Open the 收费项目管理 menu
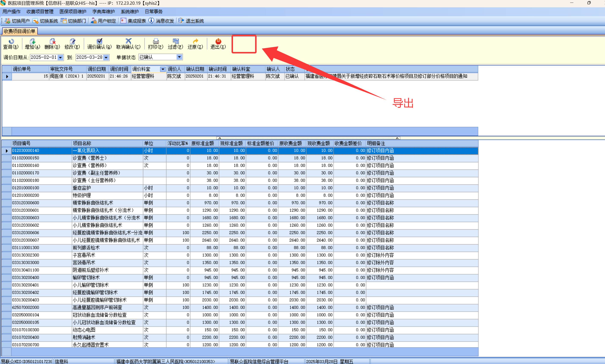The width and height of the screenshot is (605, 364). pyautogui.click(x=40, y=12)
